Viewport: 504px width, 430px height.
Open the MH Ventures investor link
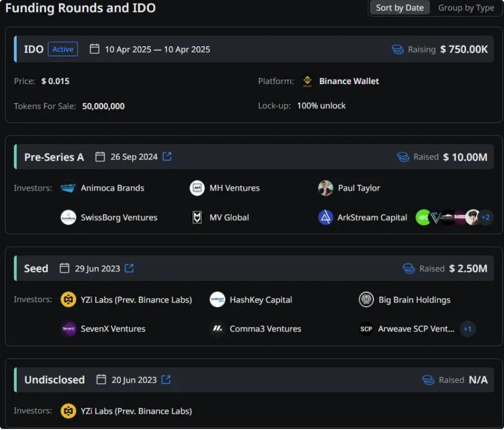234,188
